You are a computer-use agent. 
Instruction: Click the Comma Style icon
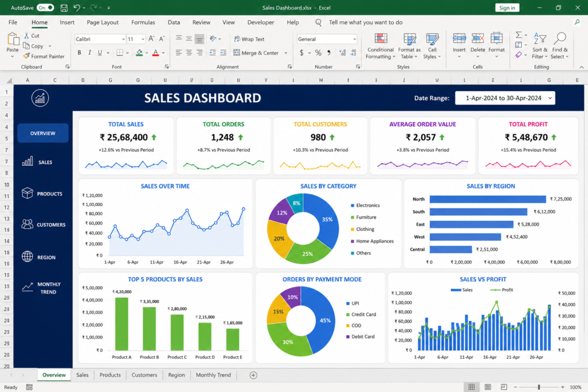coord(329,53)
